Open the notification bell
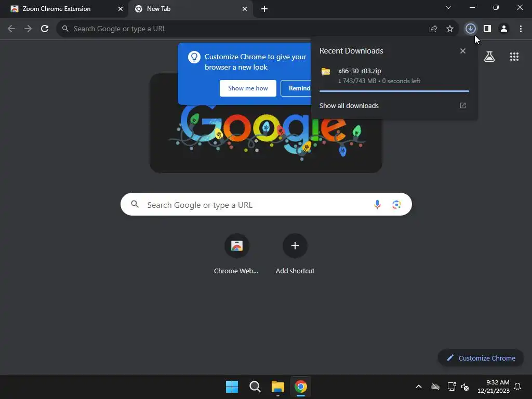Screen dimensions: 532x399 click(x=517, y=387)
